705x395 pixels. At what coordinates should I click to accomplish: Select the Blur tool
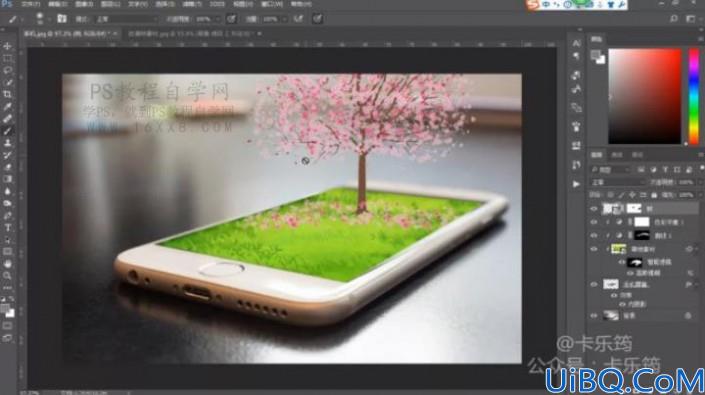7,191
